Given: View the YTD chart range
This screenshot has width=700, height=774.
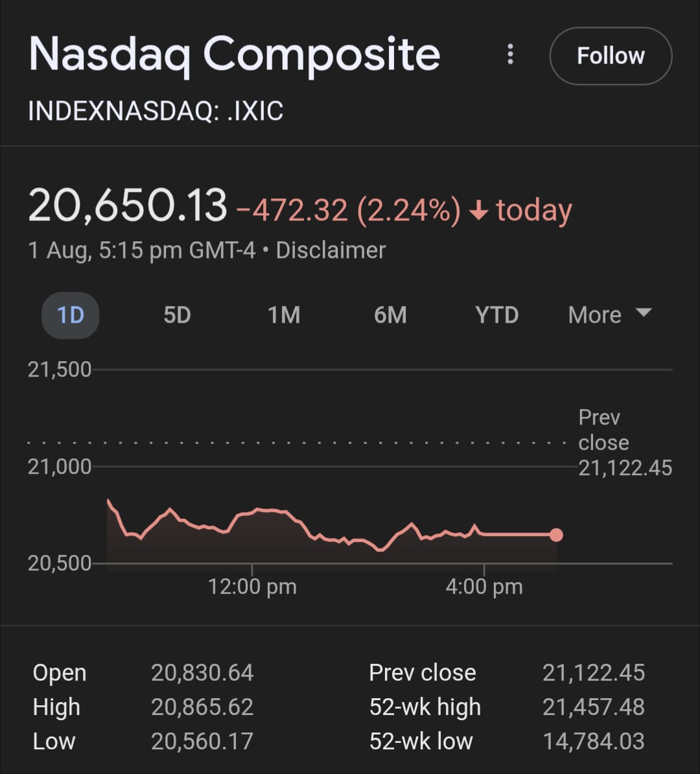Looking at the screenshot, I should (497, 316).
